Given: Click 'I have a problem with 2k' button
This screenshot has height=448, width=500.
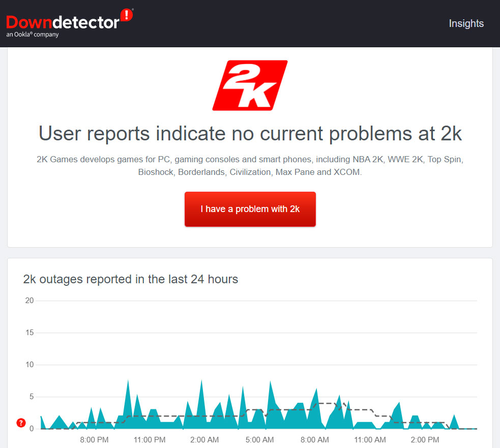Looking at the screenshot, I should click(x=250, y=209).
